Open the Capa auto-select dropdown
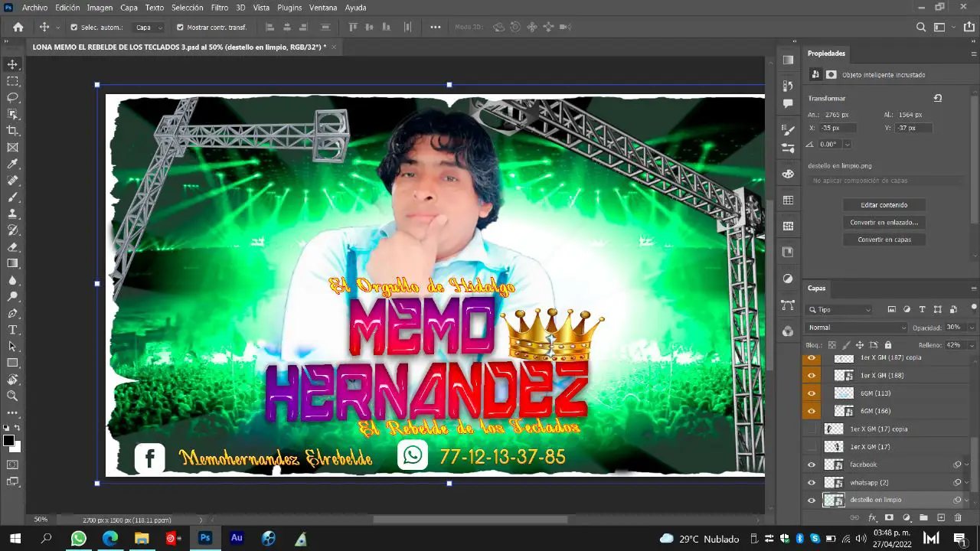Screen dimensions: 980x551 click(149, 27)
